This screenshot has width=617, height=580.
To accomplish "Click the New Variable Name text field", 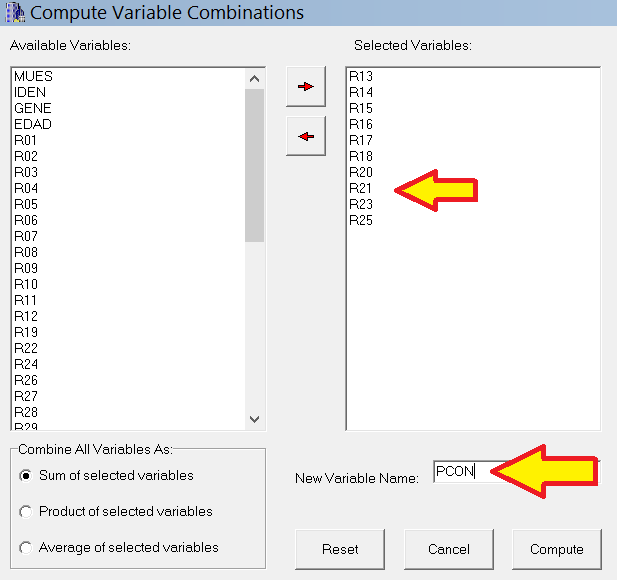I will (x=465, y=472).
